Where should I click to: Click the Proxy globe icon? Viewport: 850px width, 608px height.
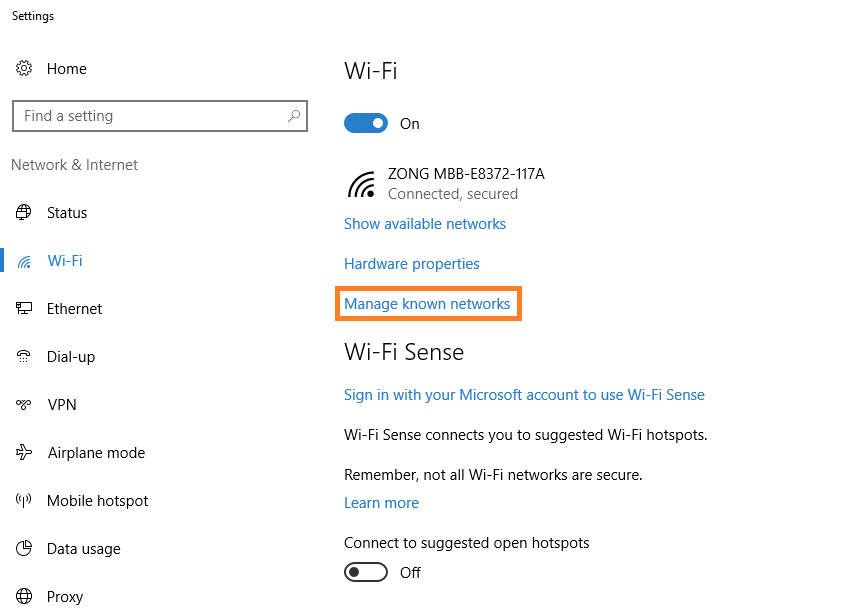point(24,596)
